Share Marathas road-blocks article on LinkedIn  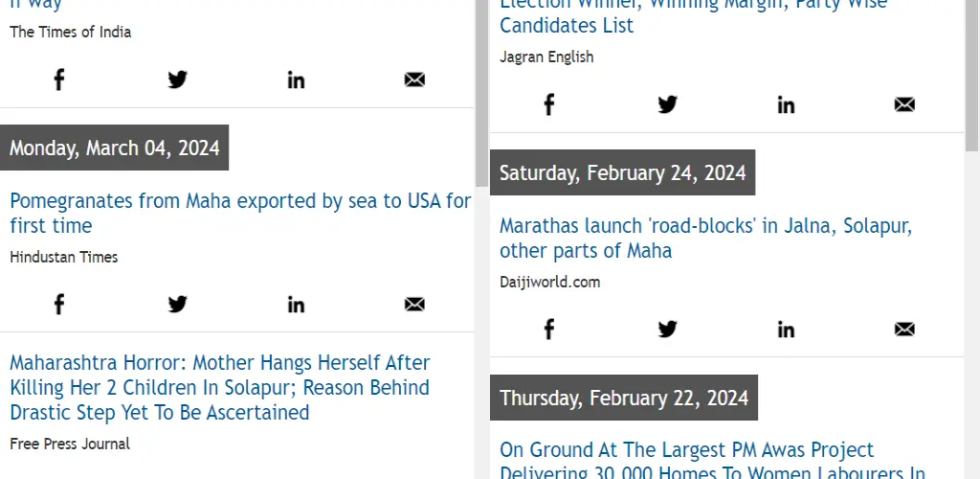(x=787, y=329)
